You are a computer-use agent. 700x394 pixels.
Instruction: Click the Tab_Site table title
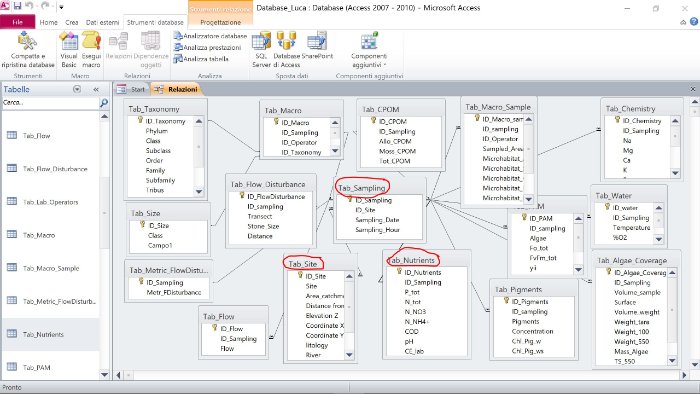(303, 264)
